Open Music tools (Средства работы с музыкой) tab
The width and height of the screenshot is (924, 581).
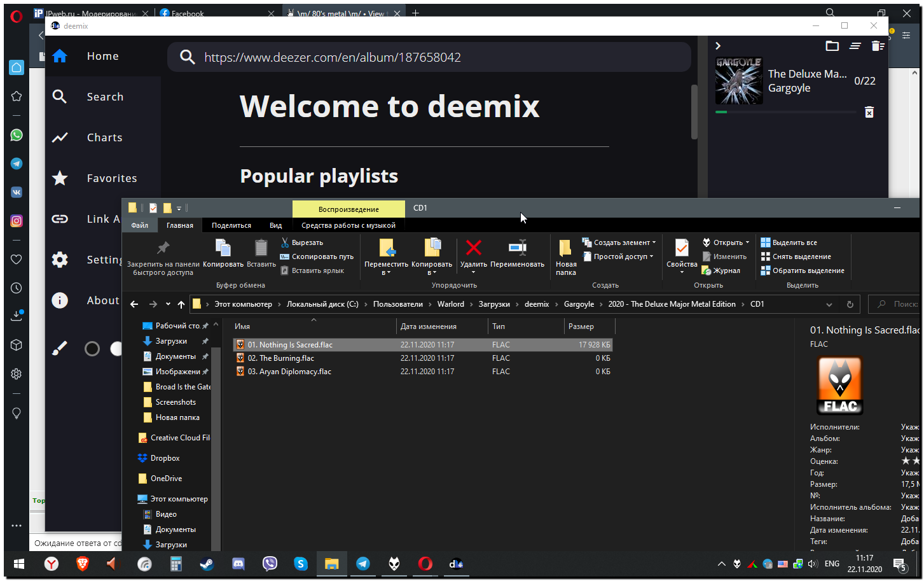[x=348, y=225]
